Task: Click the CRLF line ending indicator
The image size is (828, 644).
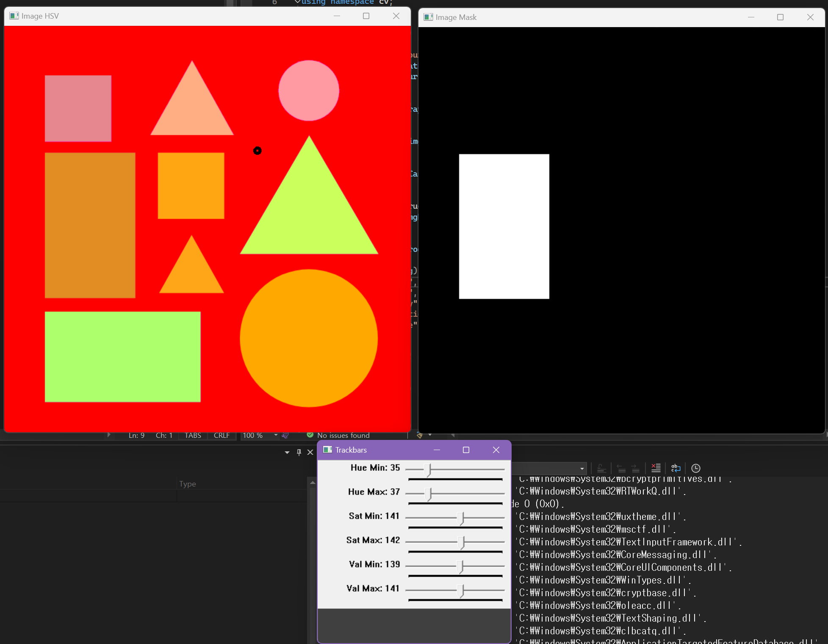Action: 222,435
